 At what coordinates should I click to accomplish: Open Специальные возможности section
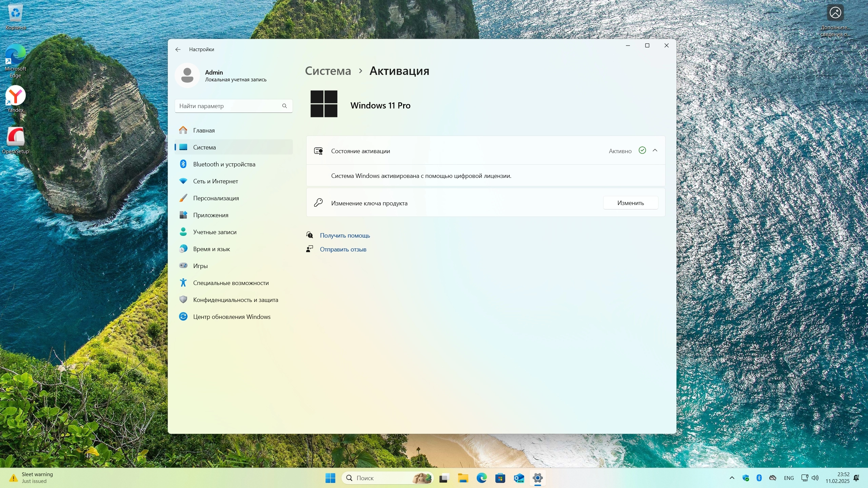(231, 283)
